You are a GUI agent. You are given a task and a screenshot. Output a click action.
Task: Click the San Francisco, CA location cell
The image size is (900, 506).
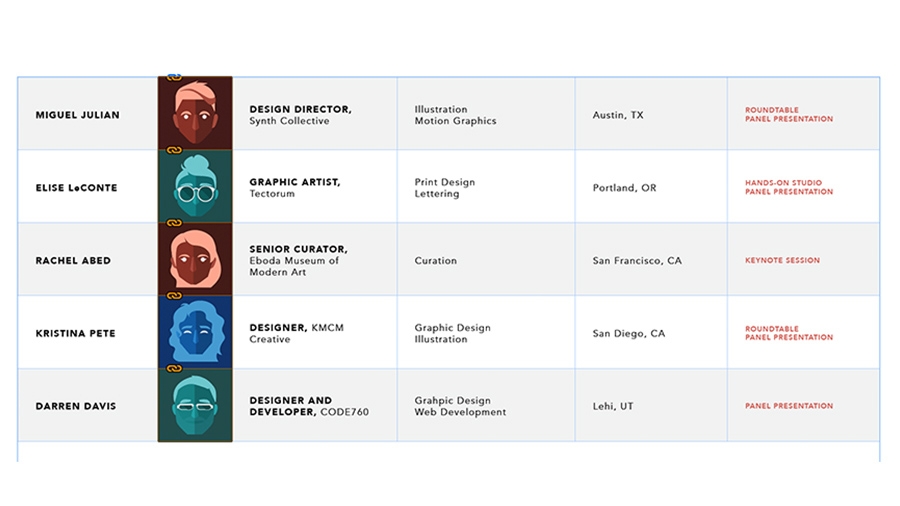pyautogui.click(x=637, y=261)
